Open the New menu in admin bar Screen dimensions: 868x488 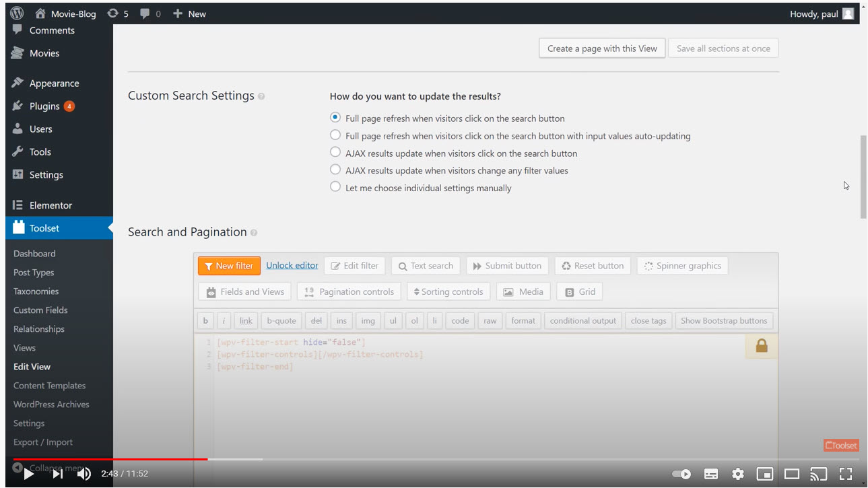(189, 13)
